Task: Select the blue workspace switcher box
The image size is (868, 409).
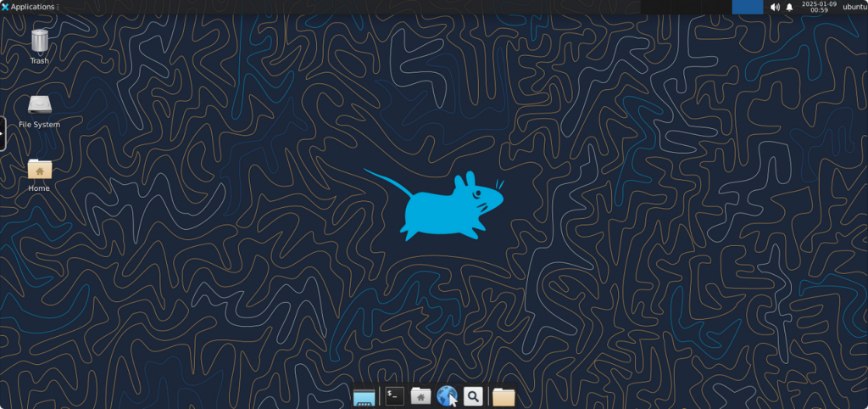Action: pyautogui.click(x=748, y=7)
